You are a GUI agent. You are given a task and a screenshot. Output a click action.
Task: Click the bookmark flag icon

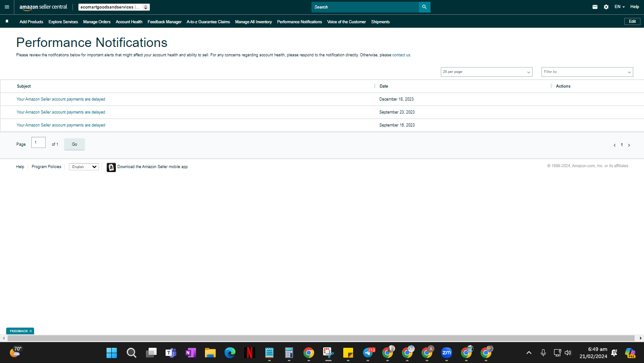click(7, 21)
